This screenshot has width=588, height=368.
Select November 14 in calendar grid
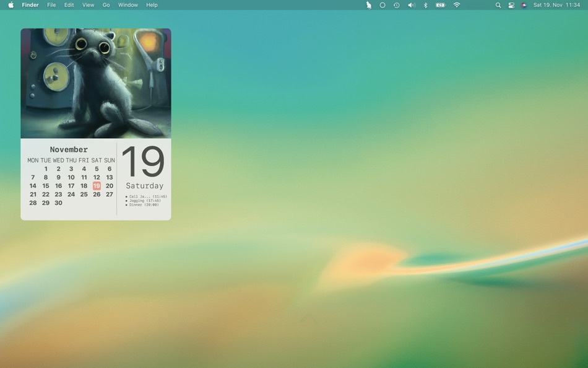(33, 185)
